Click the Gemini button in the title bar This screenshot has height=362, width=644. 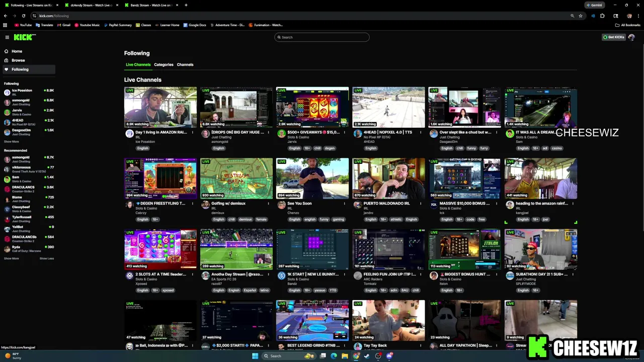pyautogui.click(x=594, y=5)
